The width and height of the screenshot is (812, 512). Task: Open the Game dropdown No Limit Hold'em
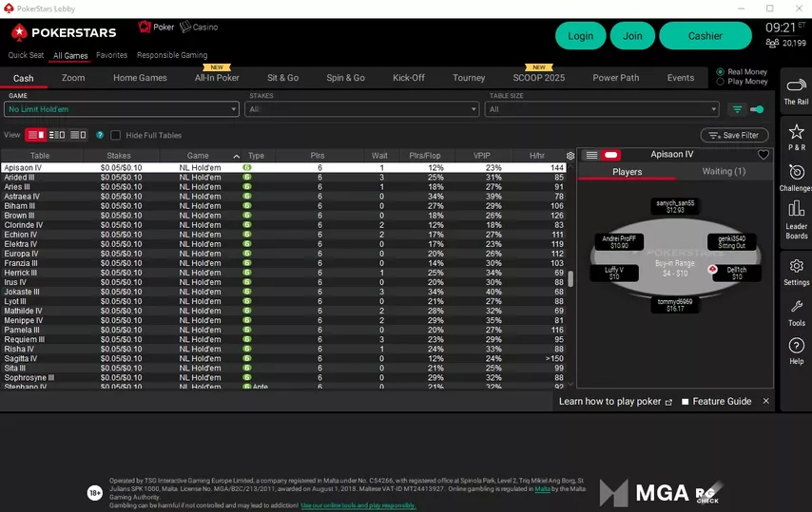[121, 109]
